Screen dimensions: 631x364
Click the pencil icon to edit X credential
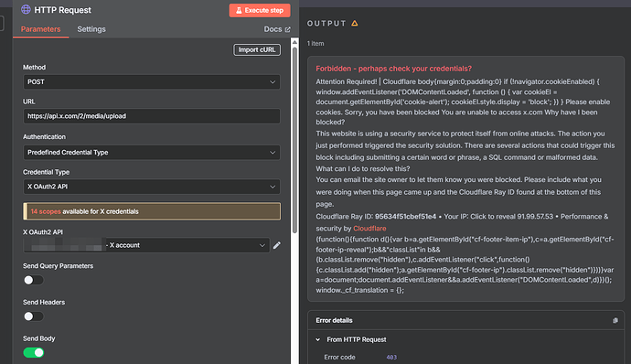pyautogui.click(x=277, y=245)
